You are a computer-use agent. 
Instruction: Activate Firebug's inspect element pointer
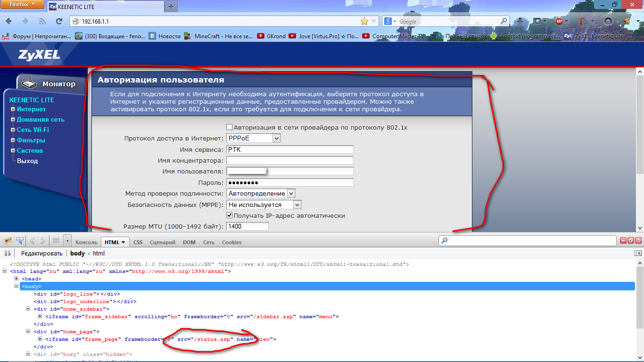click(x=20, y=241)
